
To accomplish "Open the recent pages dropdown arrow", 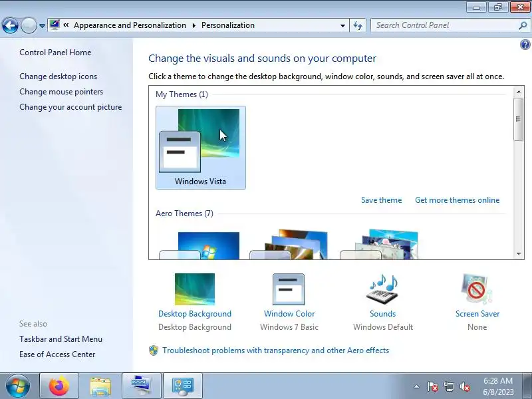I will [x=42, y=26].
